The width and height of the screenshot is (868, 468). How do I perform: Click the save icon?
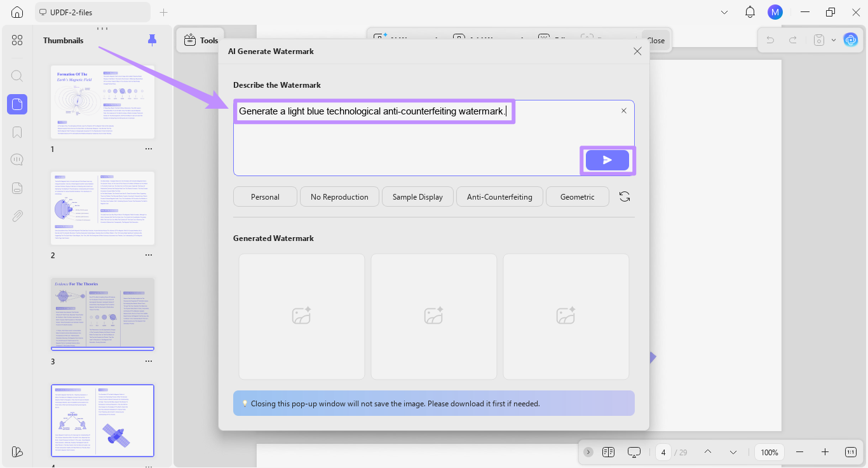[820, 40]
